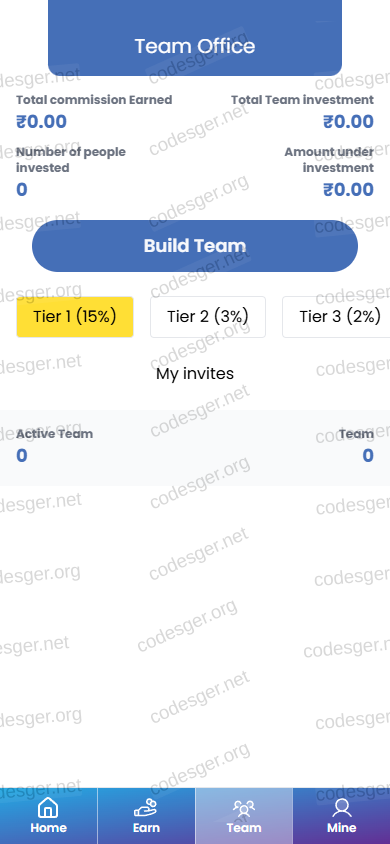Click the Earn label in bottom navigation

[146, 828]
